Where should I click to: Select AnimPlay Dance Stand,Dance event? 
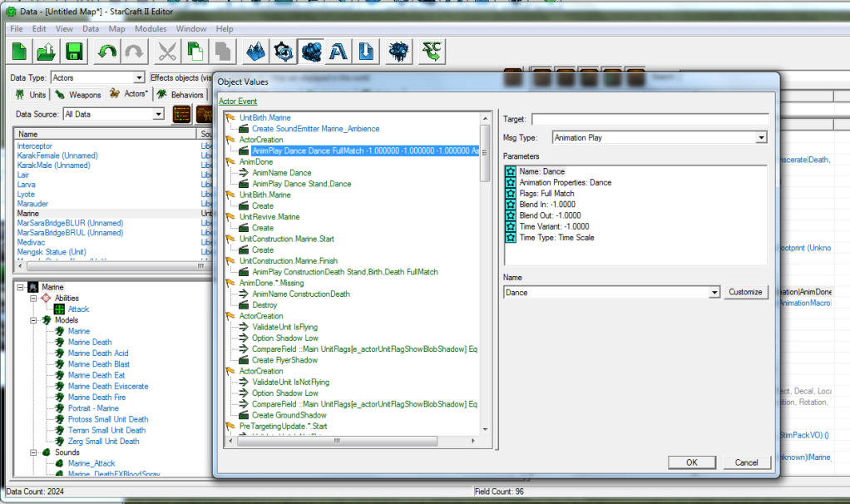pos(301,184)
